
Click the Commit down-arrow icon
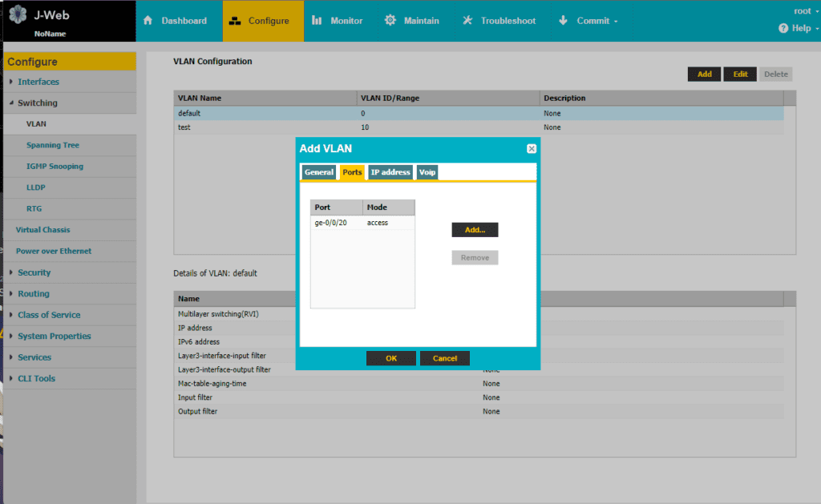563,20
